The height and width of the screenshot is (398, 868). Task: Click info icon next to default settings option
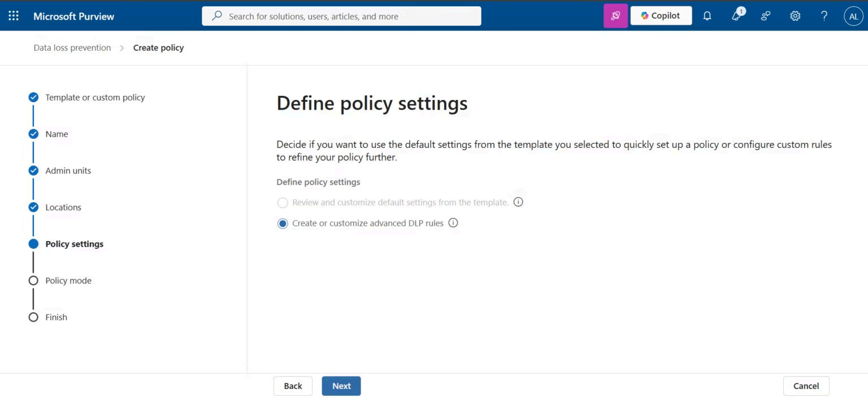[518, 202]
